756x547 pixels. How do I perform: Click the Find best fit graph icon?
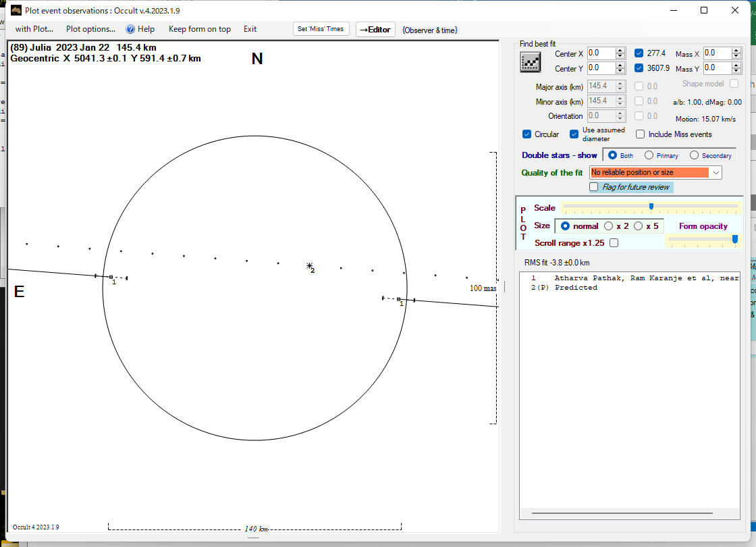[531, 61]
